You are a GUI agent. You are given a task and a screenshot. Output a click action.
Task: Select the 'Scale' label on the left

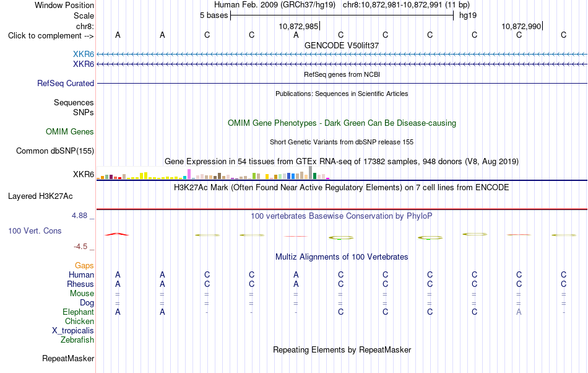coord(84,15)
